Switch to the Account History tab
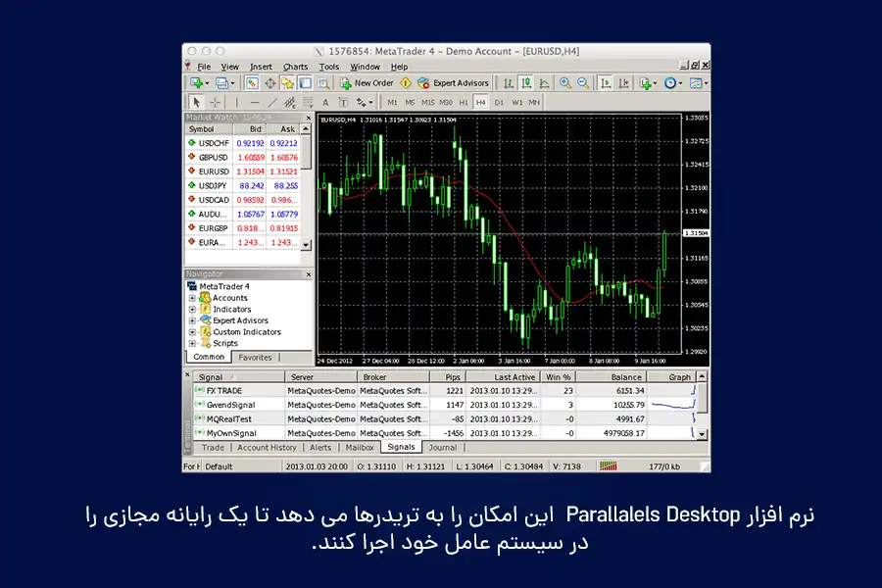 tap(267, 447)
